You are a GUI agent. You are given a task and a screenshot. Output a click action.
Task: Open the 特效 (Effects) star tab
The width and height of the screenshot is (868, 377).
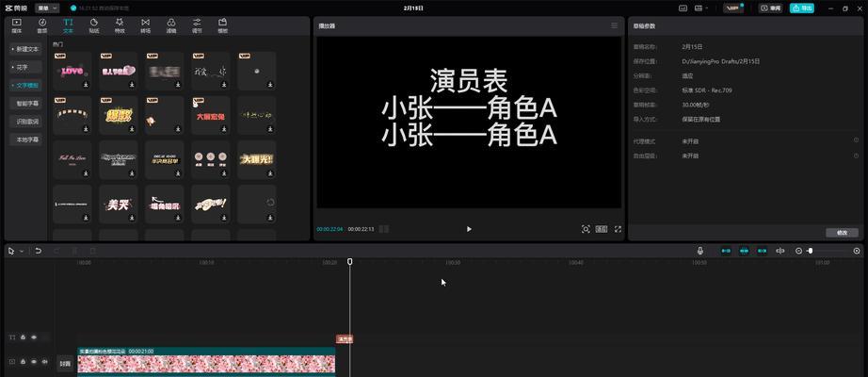[120, 25]
